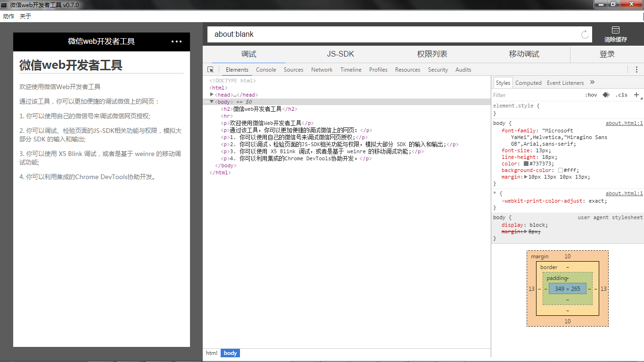Image resolution: width=644 pixels, height=362 pixels.
Task: Collapse the body element node
Action: 212,102
